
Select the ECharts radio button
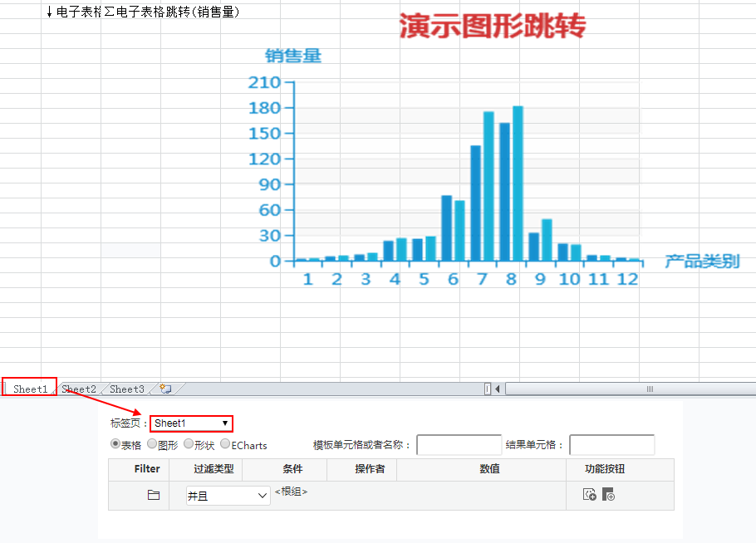[225, 443]
